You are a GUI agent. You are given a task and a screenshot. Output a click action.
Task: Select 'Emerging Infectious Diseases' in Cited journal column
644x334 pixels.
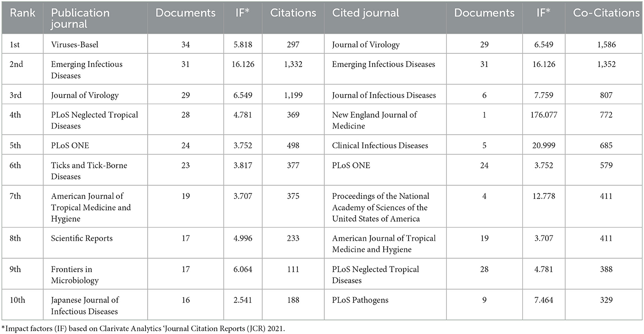tap(384, 64)
